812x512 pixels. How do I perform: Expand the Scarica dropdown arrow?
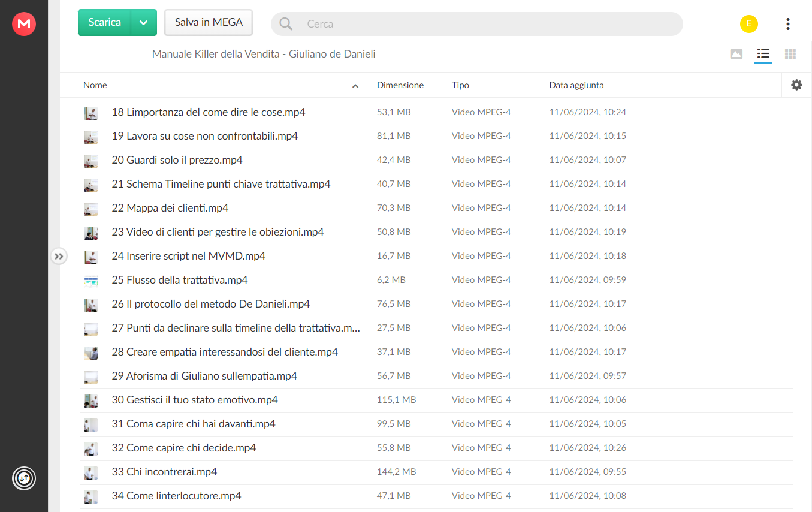coord(144,23)
